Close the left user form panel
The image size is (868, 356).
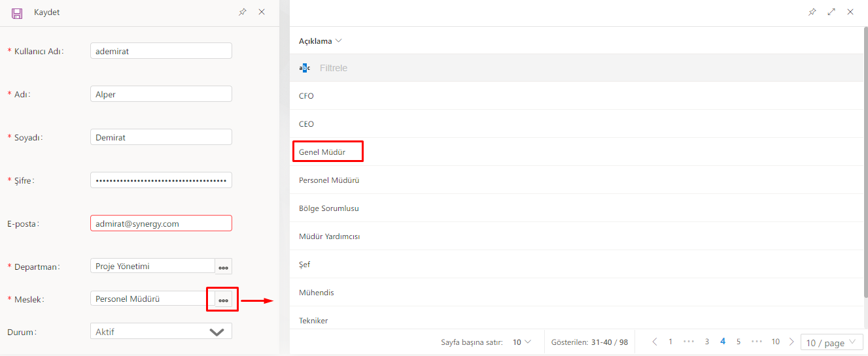(x=262, y=12)
